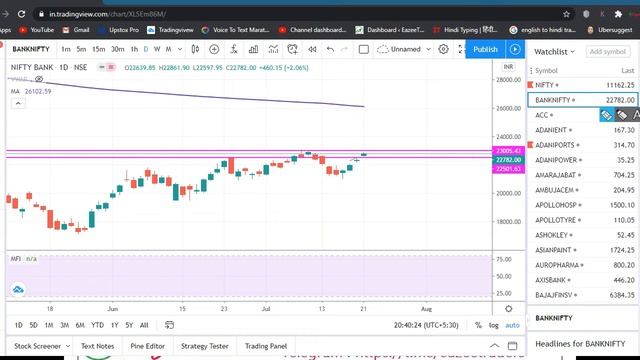
Task: Set chart range to 5Y
Action: [x=129, y=325]
